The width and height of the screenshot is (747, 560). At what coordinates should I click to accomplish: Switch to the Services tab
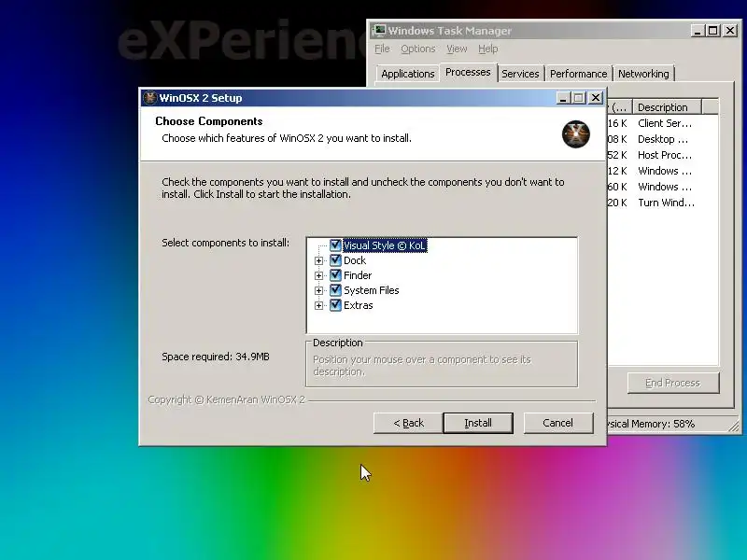520,74
